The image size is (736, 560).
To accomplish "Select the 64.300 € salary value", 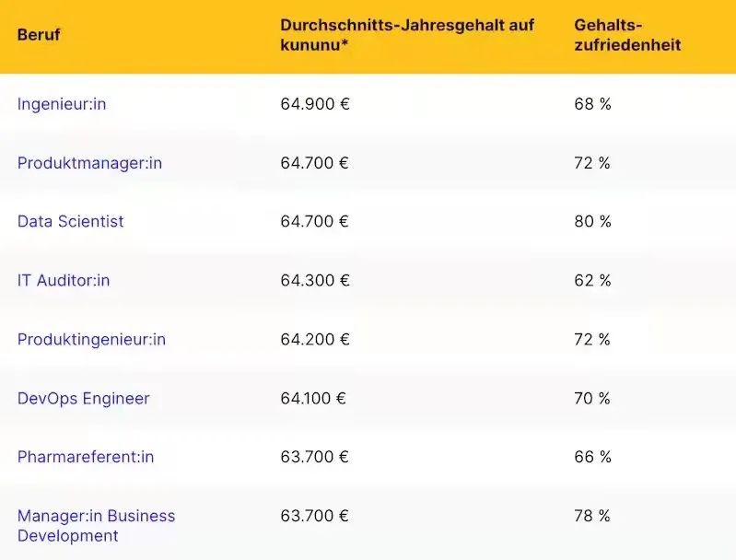I will (315, 280).
